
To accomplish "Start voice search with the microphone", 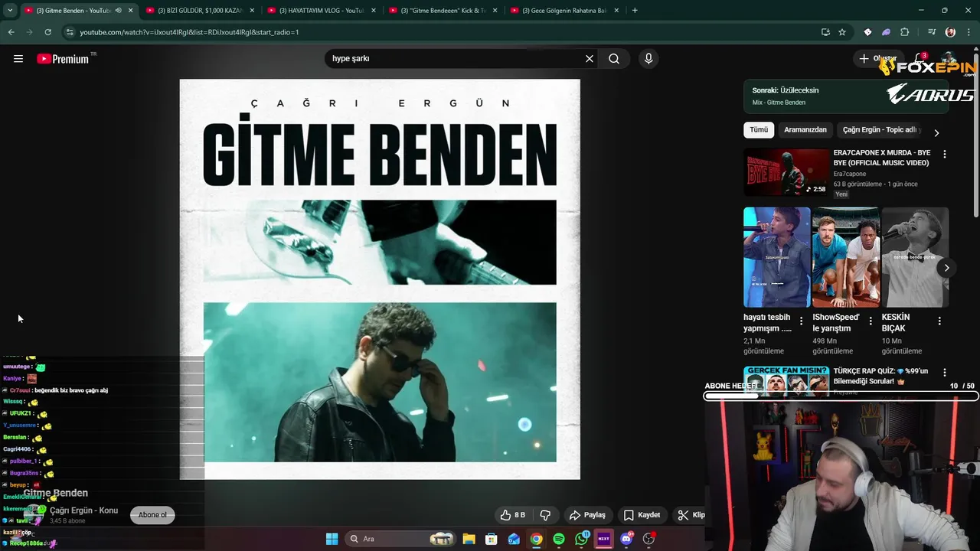I will [648, 59].
